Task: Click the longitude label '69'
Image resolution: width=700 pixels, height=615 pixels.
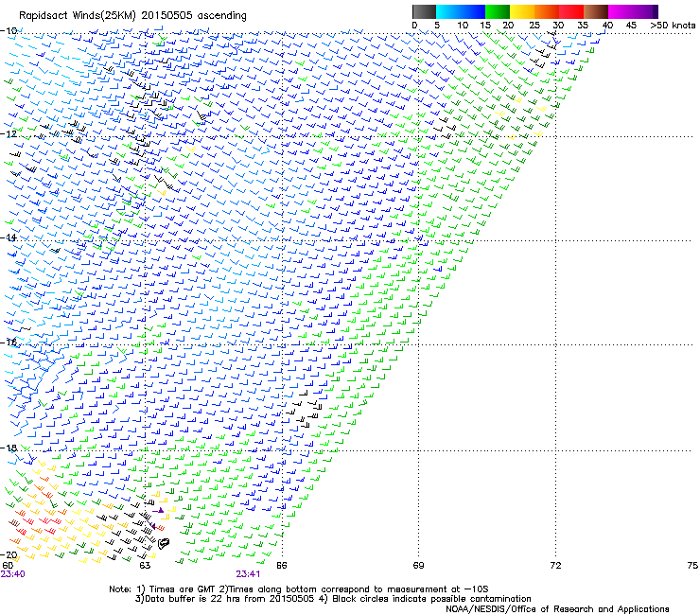Action: click(418, 566)
